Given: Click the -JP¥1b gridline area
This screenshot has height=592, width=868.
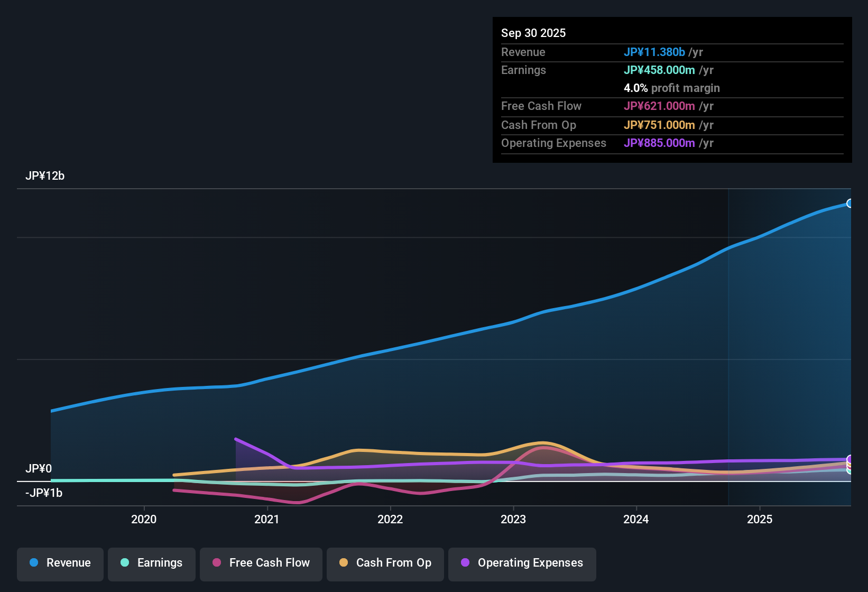Looking at the screenshot, I should tap(43, 493).
